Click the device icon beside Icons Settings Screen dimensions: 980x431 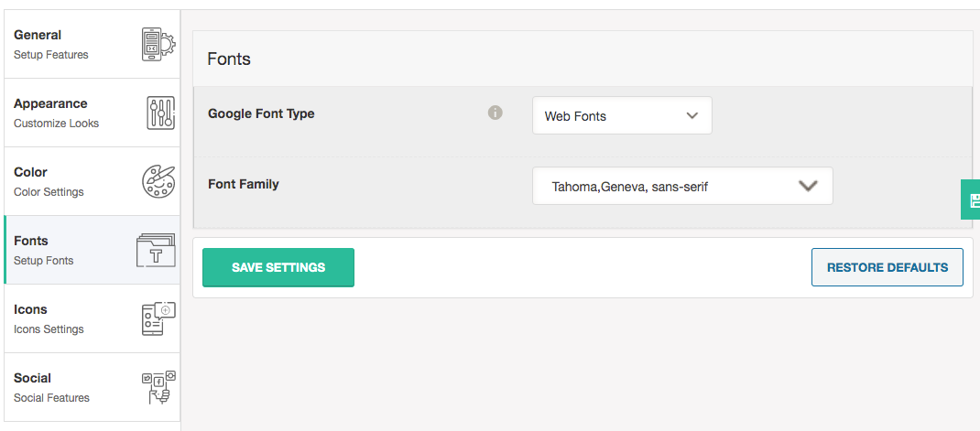click(x=158, y=318)
